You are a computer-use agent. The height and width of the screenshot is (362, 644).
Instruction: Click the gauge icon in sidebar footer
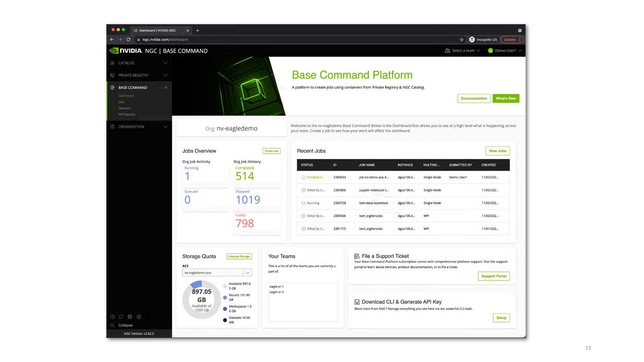click(139, 317)
